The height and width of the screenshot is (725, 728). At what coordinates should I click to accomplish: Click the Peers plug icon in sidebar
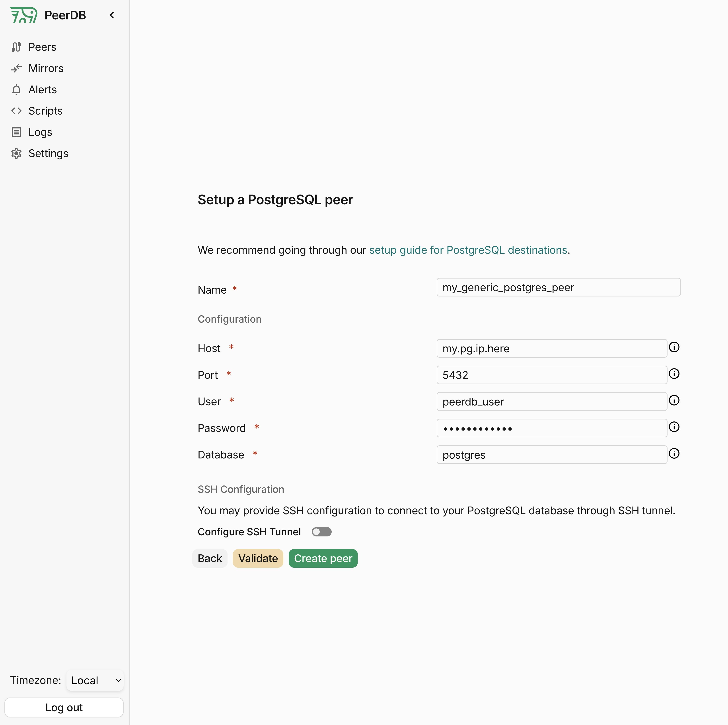click(16, 47)
